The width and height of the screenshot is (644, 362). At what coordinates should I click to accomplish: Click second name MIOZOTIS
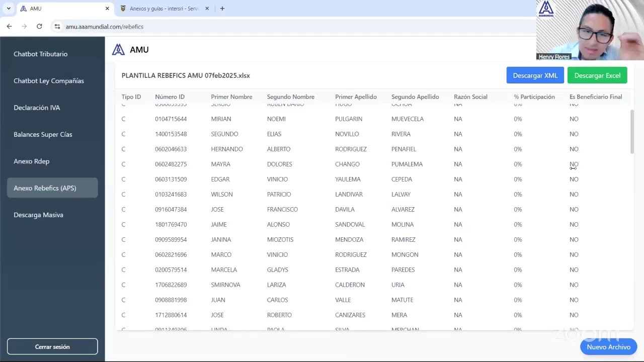280,239
